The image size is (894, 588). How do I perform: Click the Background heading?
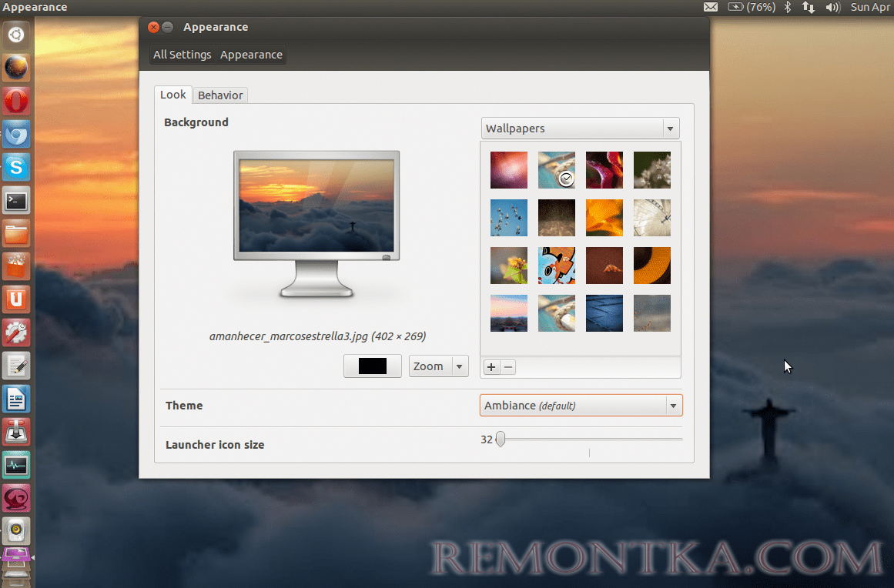point(196,122)
